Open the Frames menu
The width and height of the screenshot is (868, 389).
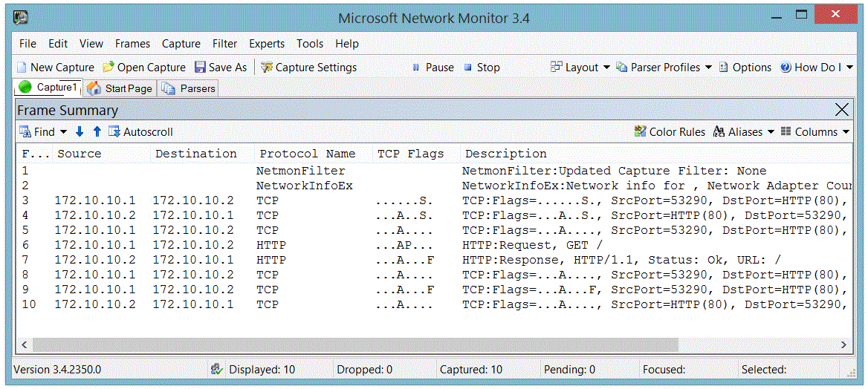click(133, 44)
